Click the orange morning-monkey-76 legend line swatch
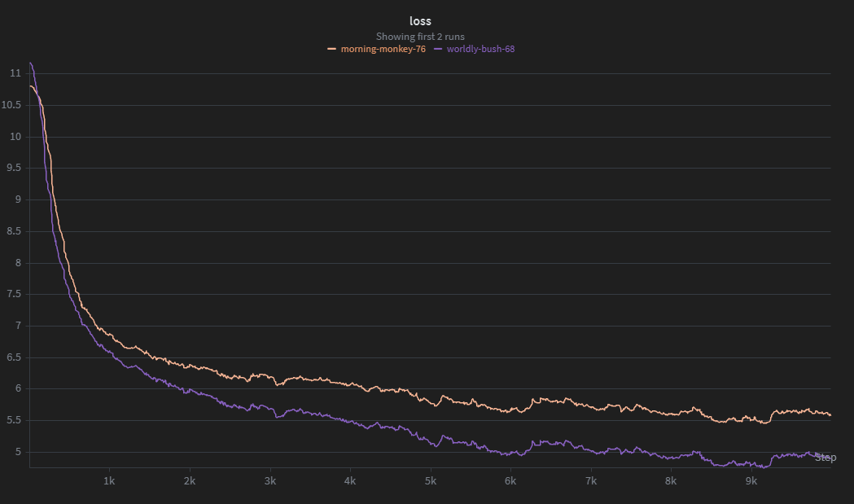Screen dimensions: 854x504 click(332, 49)
